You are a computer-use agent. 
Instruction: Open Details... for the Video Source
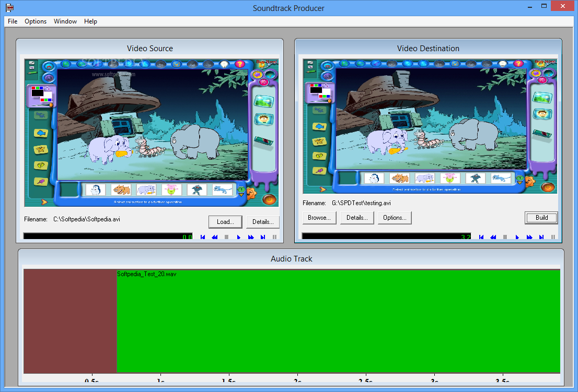coord(263,222)
